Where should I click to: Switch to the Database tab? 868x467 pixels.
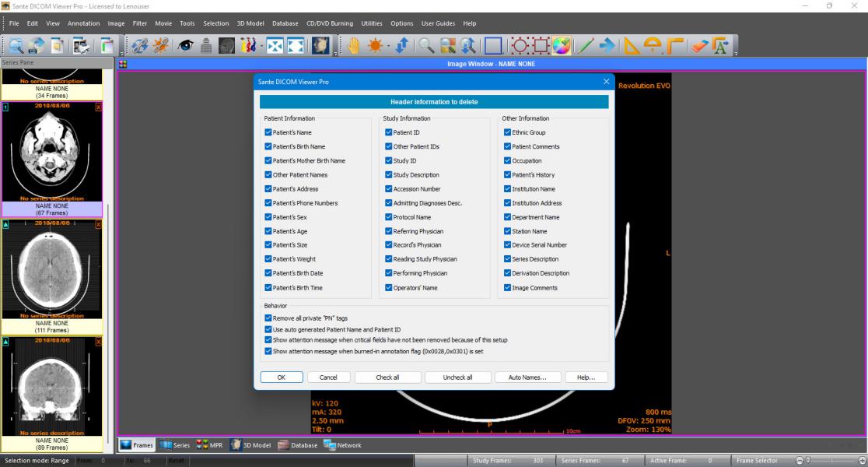pyautogui.click(x=298, y=445)
